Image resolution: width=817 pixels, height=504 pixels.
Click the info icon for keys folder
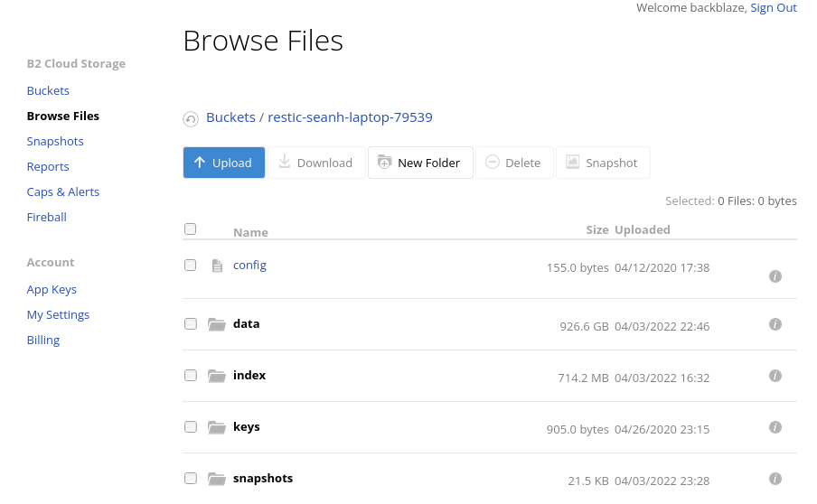(x=775, y=427)
